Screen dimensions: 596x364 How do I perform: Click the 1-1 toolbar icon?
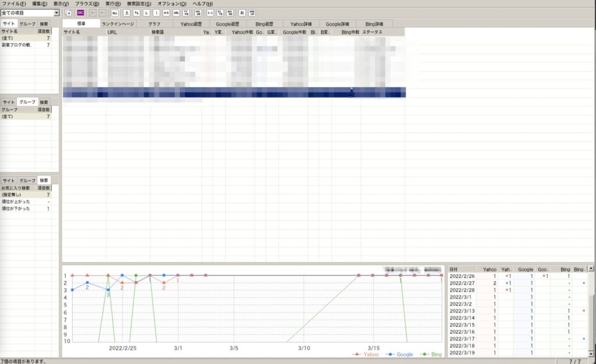tap(210, 13)
